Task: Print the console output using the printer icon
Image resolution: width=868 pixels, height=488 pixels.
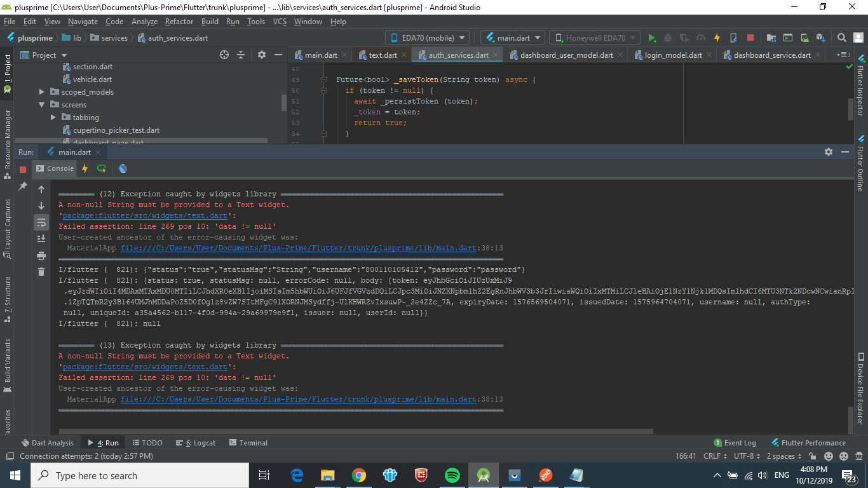Action: [x=41, y=255]
